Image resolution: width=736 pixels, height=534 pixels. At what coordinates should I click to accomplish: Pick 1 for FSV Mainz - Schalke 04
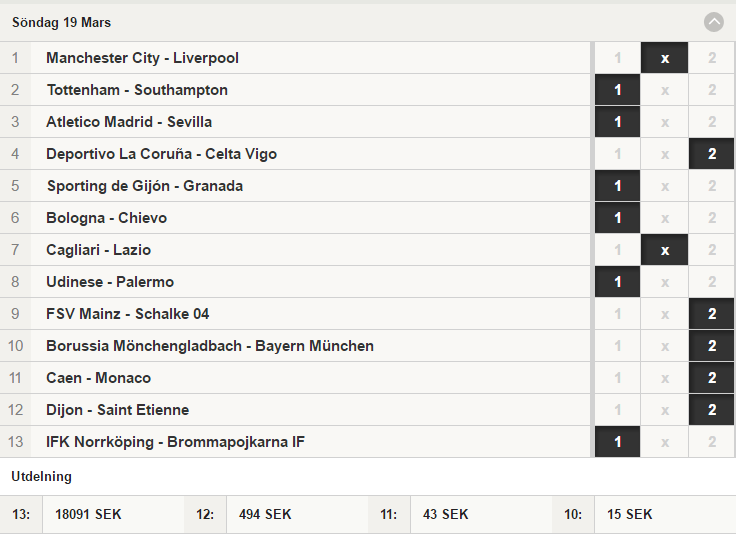(x=617, y=313)
